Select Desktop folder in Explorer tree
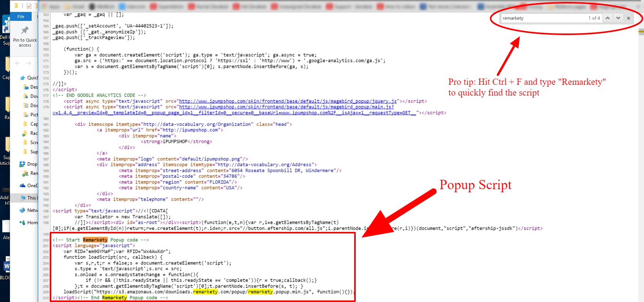Image resolution: width=644 pixels, height=302 pixels. (x=30, y=87)
